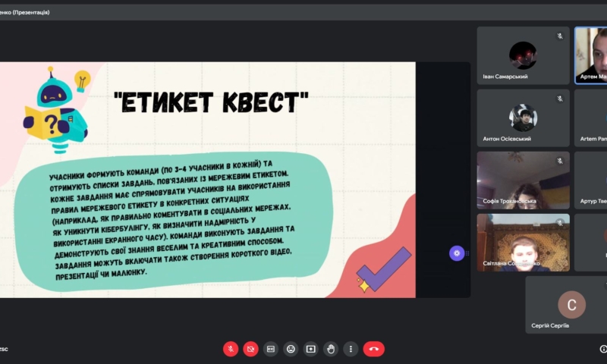
Task: Click muted mic icon on Іван Самарський tile
Action: (560, 36)
